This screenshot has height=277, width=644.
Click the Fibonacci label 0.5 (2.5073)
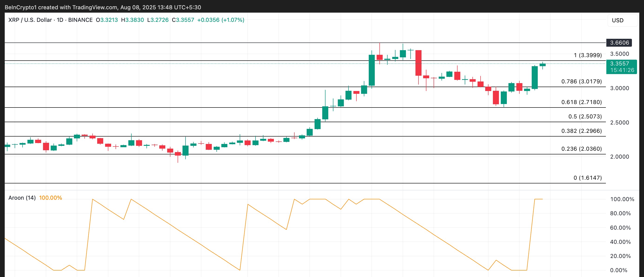pyautogui.click(x=585, y=117)
